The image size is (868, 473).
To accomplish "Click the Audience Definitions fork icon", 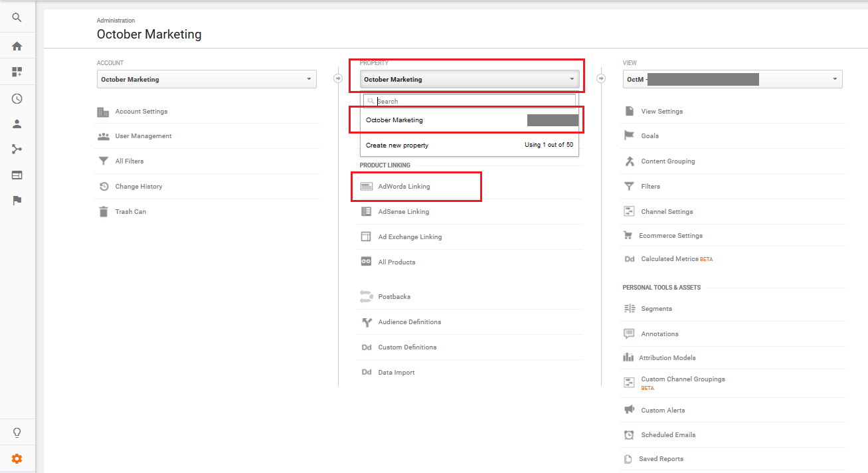I will click(x=366, y=322).
